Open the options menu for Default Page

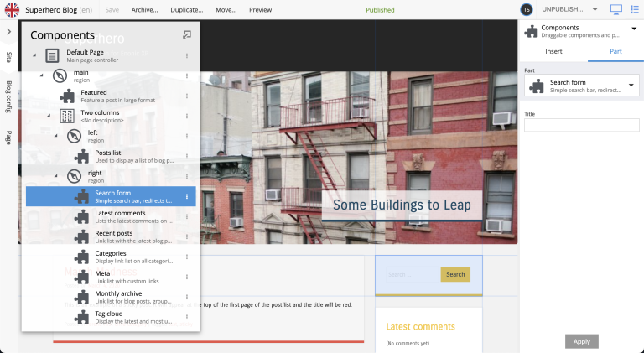point(187,56)
